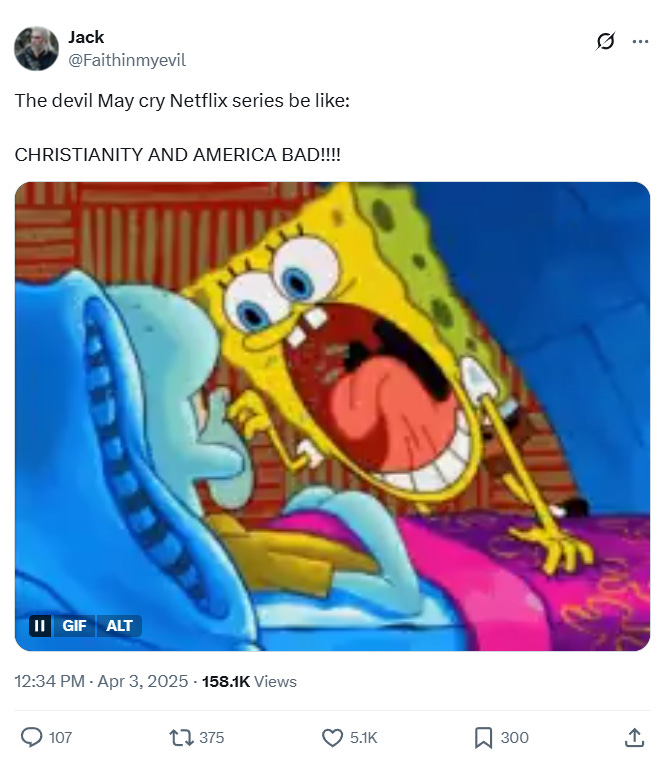The height and width of the screenshot is (762, 666).
Task: Repost the tweet with retweet icon
Action: (181, 737)
